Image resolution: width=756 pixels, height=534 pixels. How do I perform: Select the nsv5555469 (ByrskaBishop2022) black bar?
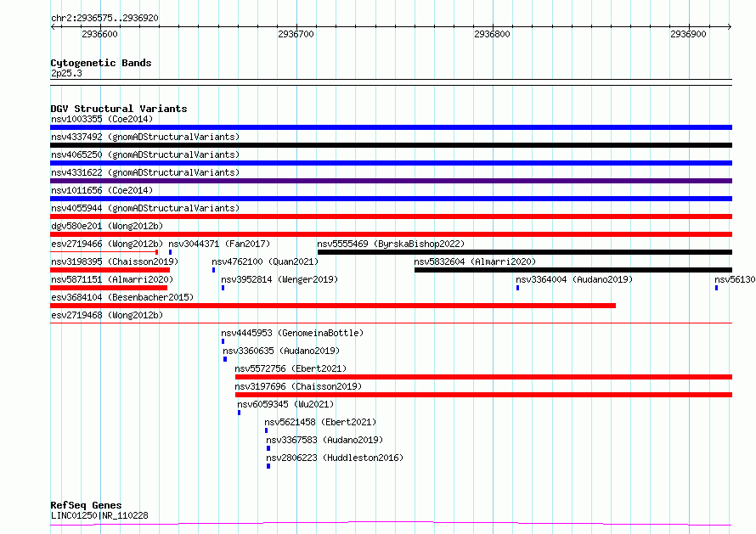[x=525, y=252]
